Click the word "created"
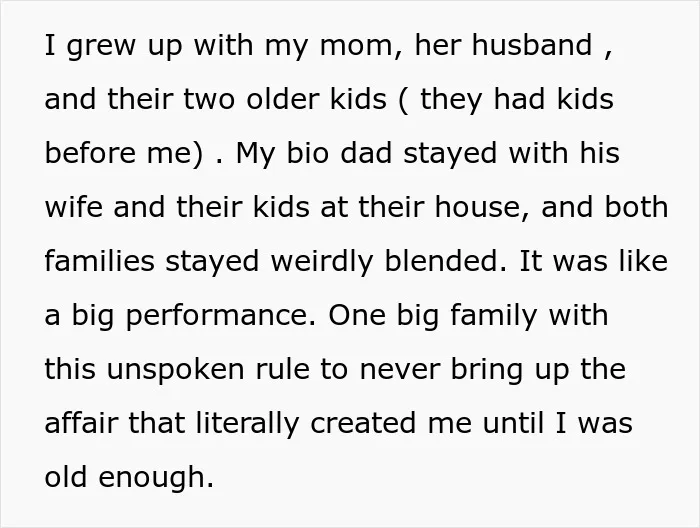Image resolution: width=700 pixels, height=528 pixels. click(363, 423)
